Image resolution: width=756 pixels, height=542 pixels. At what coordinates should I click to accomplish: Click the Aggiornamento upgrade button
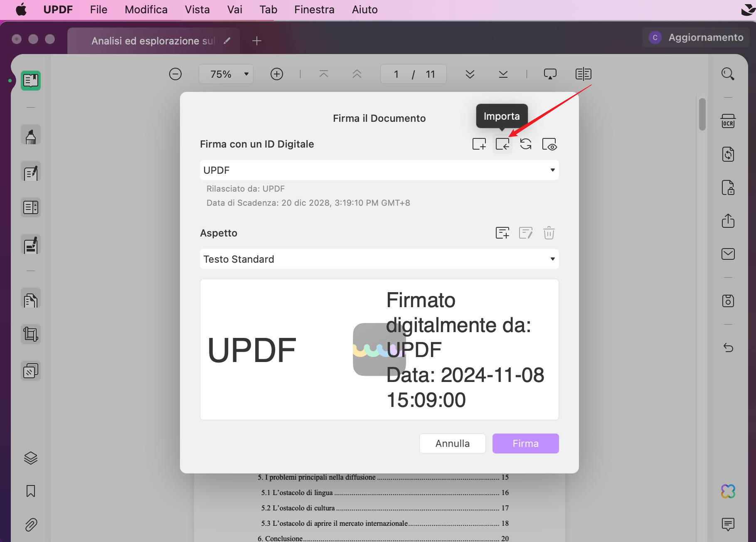click(696, 37)
